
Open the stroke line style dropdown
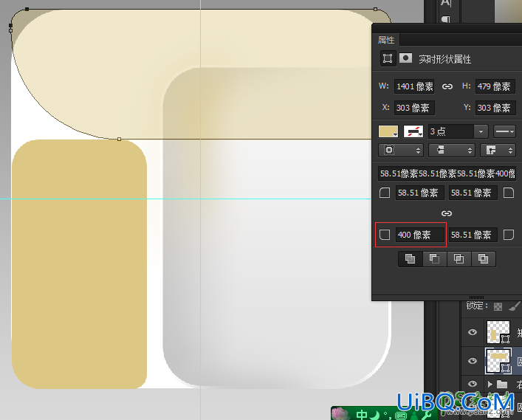(504, 131)
